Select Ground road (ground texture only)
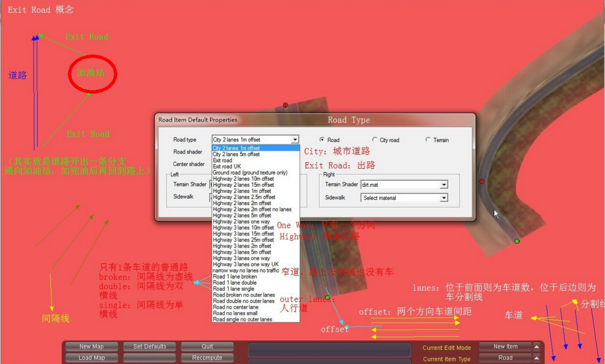 [256, 172]
